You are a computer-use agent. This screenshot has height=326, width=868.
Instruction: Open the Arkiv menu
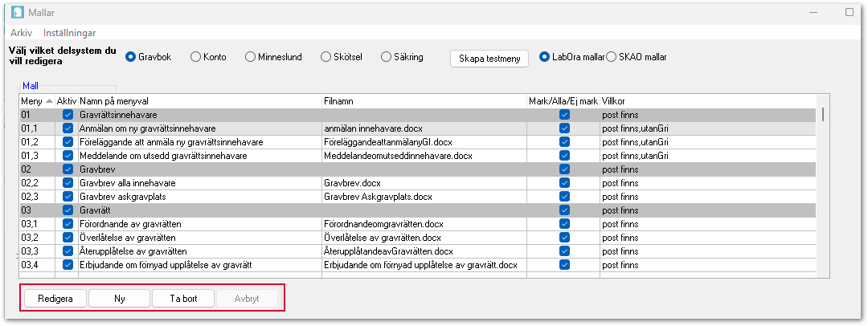pyautogui.click(x=21, y=33)
